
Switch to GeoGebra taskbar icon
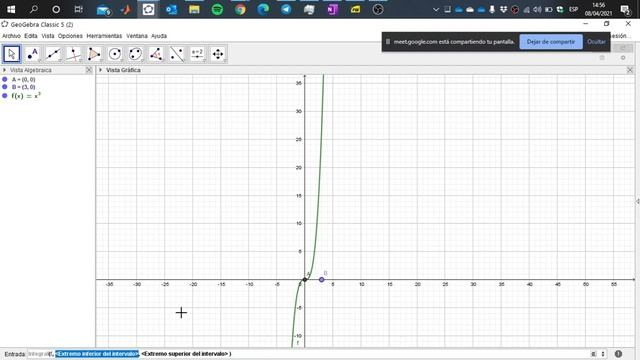149,9
